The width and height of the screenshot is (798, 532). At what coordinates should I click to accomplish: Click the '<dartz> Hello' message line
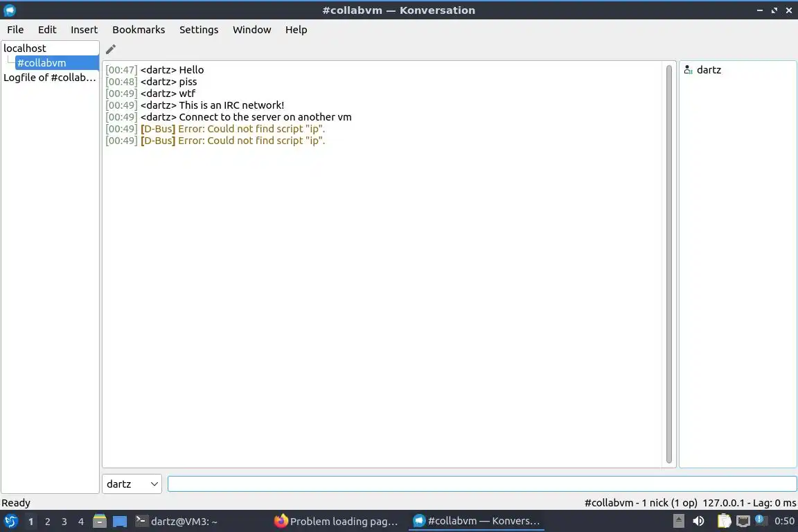[154, 70]
